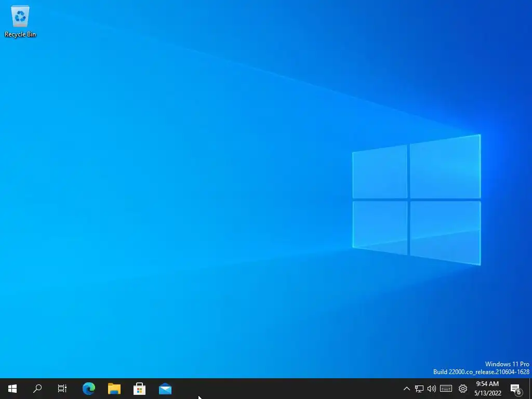
Task: Open Task View in the taskbar
Action: tap(62, 389)
